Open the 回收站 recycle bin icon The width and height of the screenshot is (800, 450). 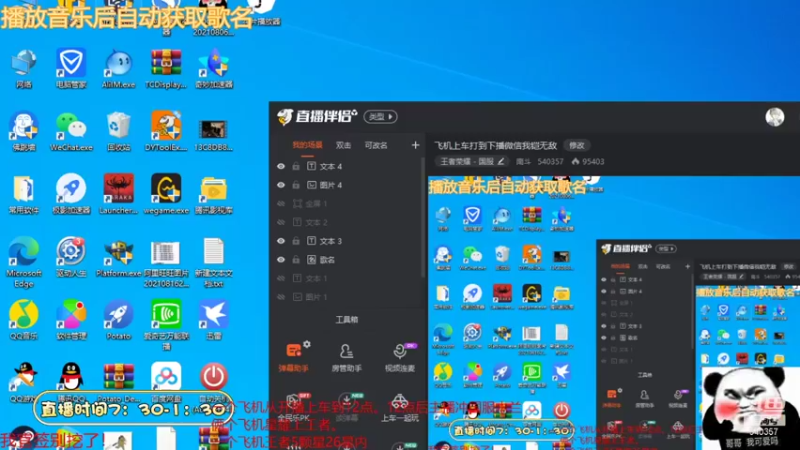[x=118, y=131]
